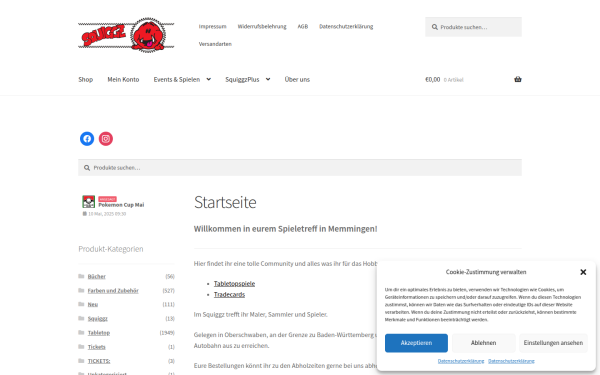Click the Pokemon Cup Mai event thumbnail
Viewport: 600px width, 375px height.
88,201
